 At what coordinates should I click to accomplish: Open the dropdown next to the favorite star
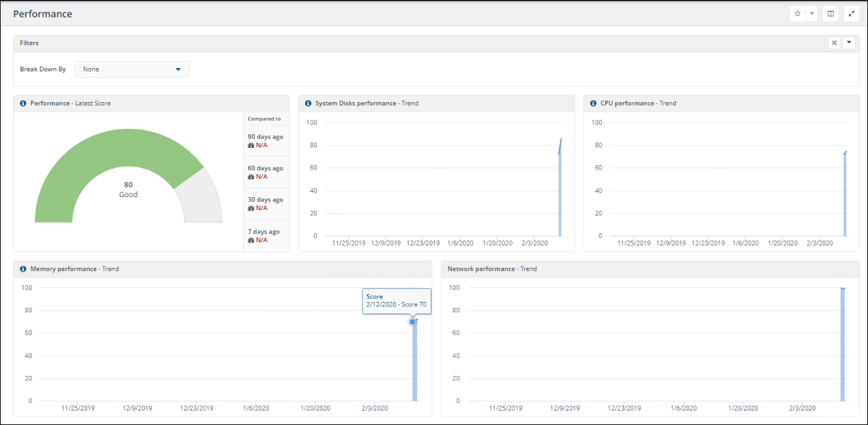click(812, 14)
